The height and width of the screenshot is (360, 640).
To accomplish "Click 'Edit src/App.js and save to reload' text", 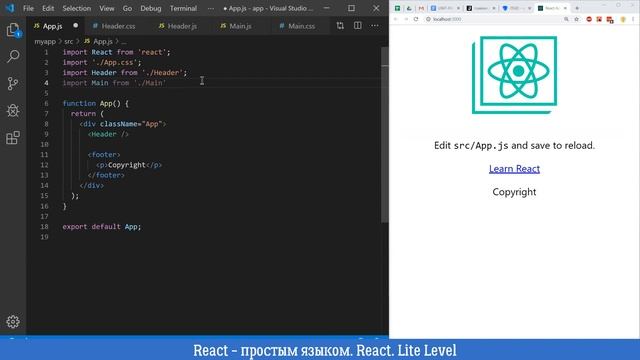I will click(514, 145).
